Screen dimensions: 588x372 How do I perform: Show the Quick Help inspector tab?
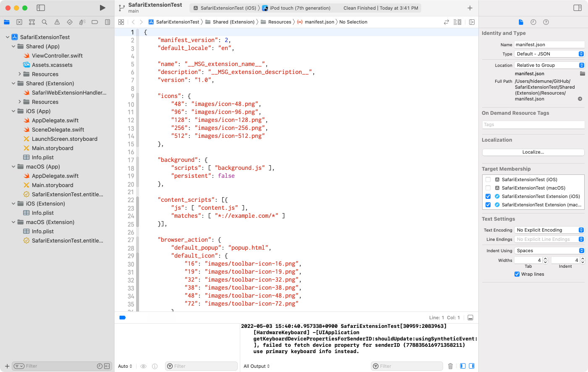pyautogui.click(x=546, y=22)
